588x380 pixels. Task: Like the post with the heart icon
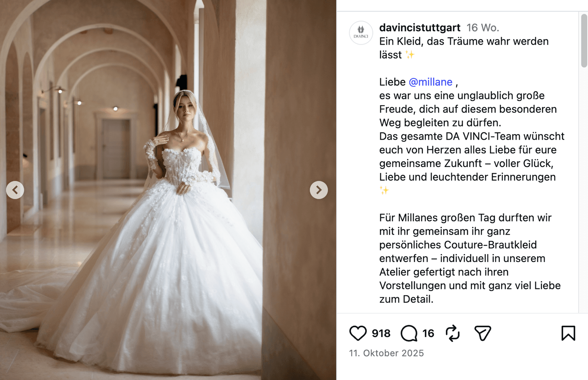coord(358,333)
